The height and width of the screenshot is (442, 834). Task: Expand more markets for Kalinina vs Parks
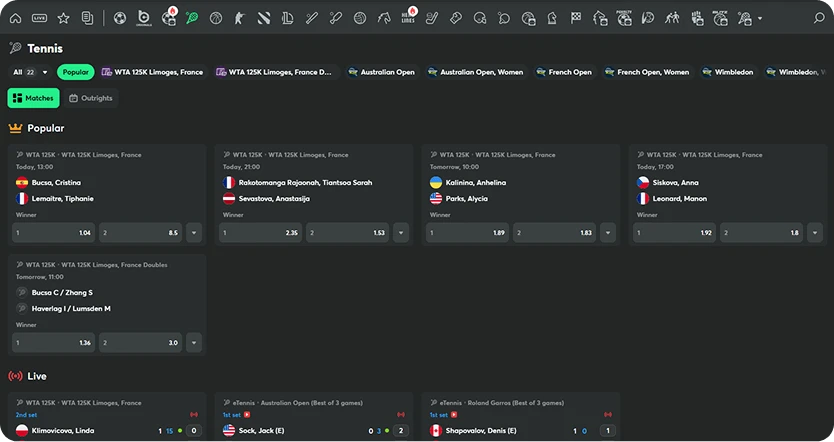[607, 233]
